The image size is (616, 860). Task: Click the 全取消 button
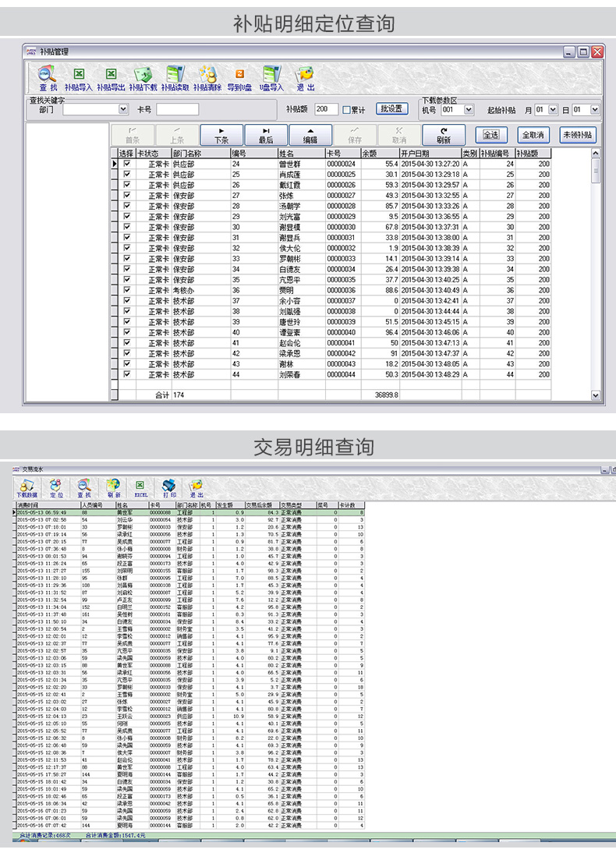point(533,135)
